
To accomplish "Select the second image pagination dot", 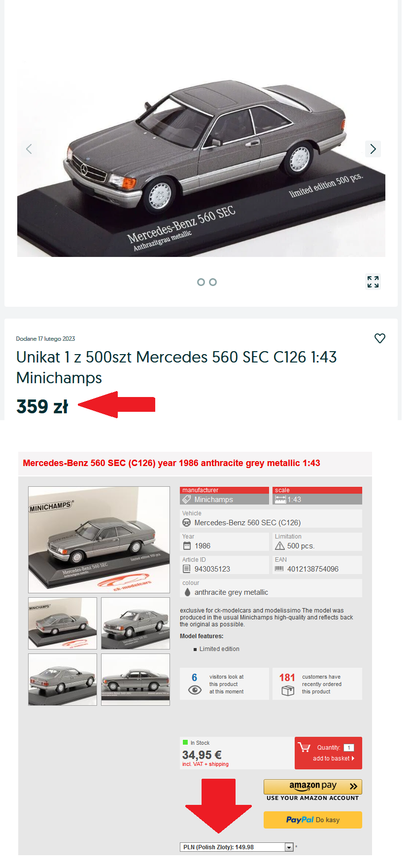I will click(x=213, y=282).
